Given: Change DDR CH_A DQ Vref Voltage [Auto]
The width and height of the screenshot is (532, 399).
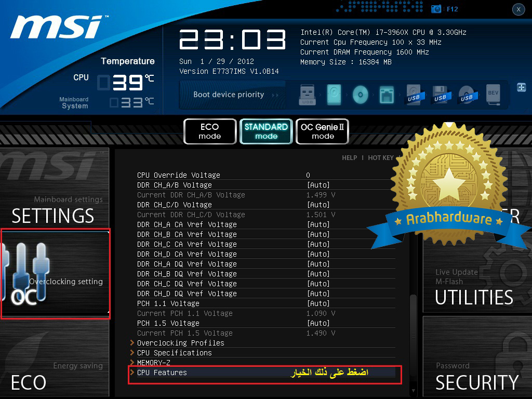Looking at the screenshot, I should click(318, 263).
